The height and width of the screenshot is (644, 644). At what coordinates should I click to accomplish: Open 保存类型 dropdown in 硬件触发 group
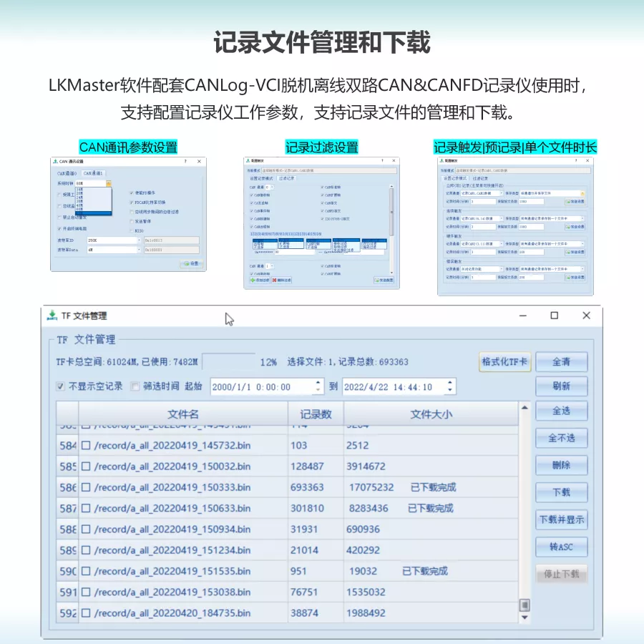(582, 244)
